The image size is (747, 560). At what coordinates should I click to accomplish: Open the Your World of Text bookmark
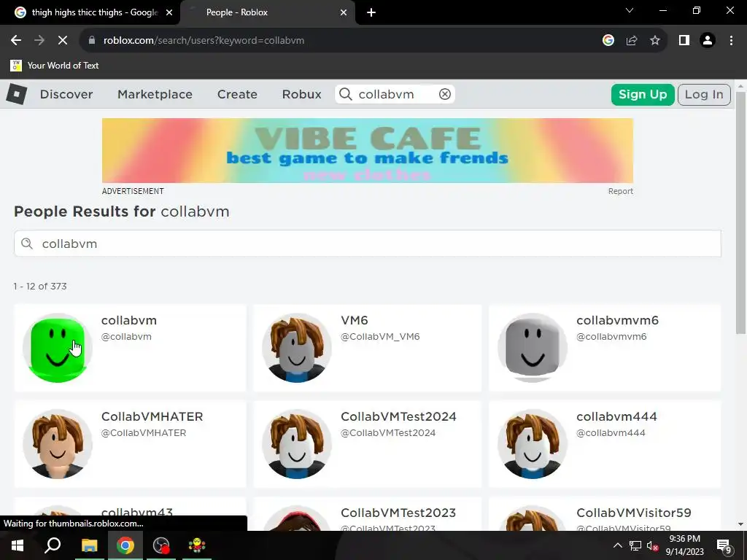(x=55, y=65)
